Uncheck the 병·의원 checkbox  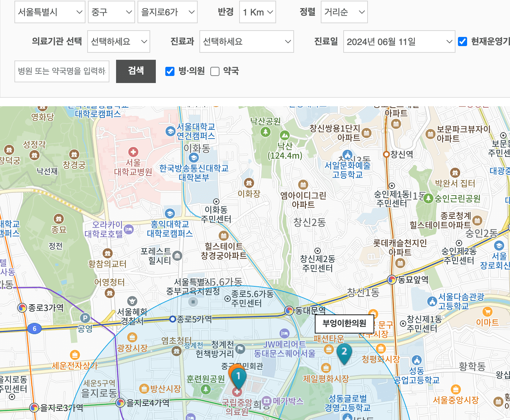(x=170, y=71)
